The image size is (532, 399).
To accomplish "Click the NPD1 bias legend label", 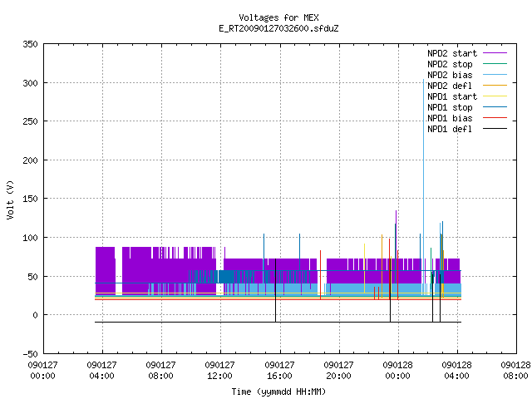I will click(450, 118).
